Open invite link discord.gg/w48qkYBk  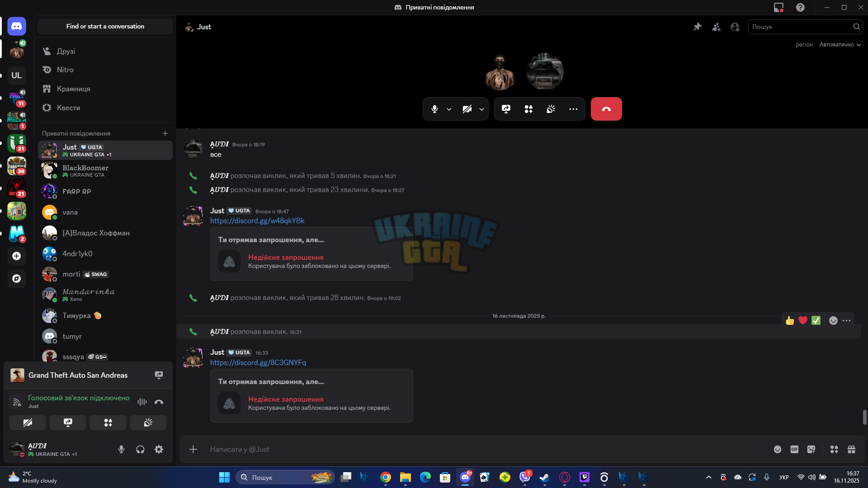point(257,221)
